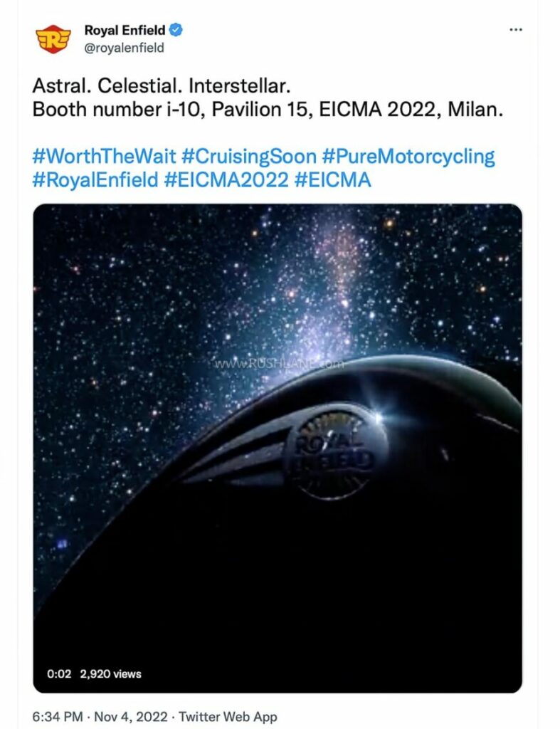Open the #WorthTheWait hashtag
This screenshot has height=729, width=560.
104,156
